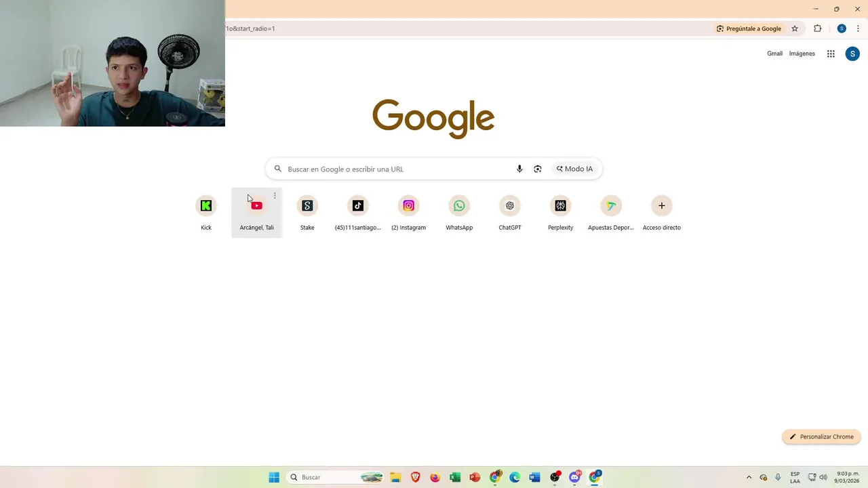Open Word from the taskbar

coord(534,477)
